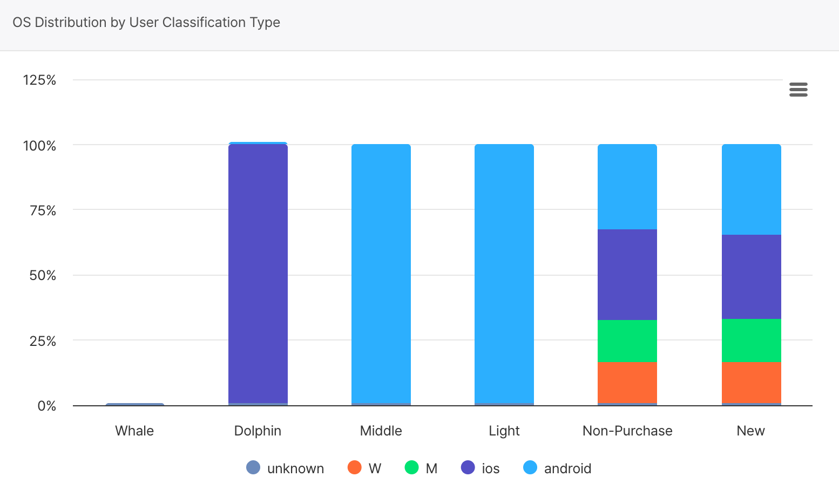Click the android legend color dot
839x504 pixels.
click(530, 468)
